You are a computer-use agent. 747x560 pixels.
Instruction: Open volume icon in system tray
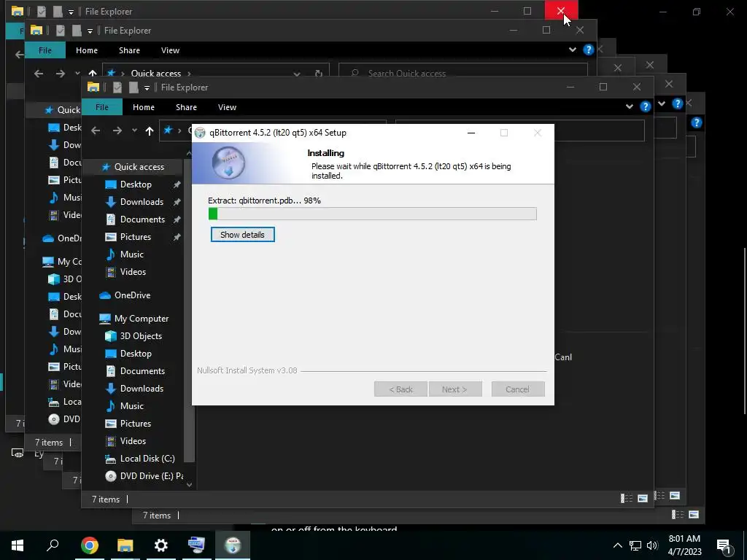[652, 545]
